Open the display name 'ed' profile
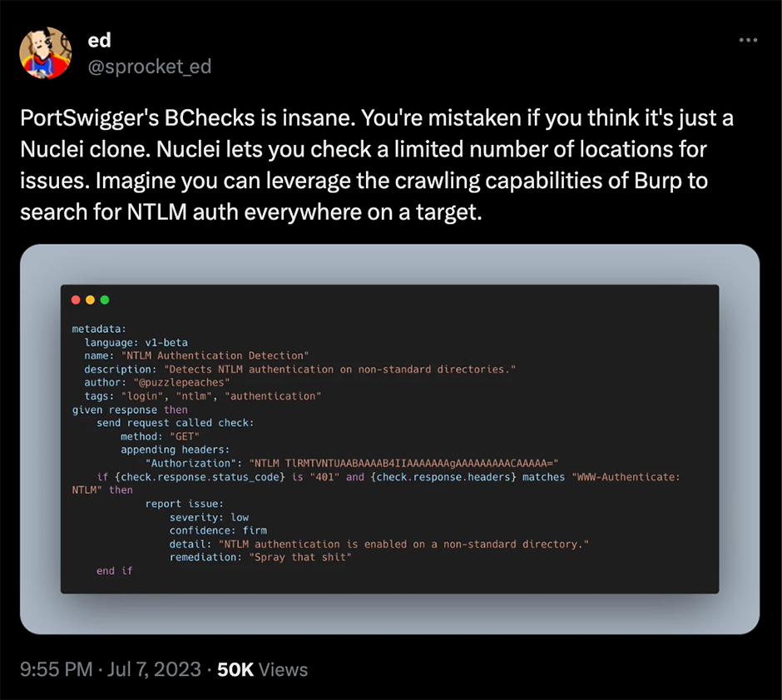The height and width of the screenshot is (700, 782). coord(99,41)
